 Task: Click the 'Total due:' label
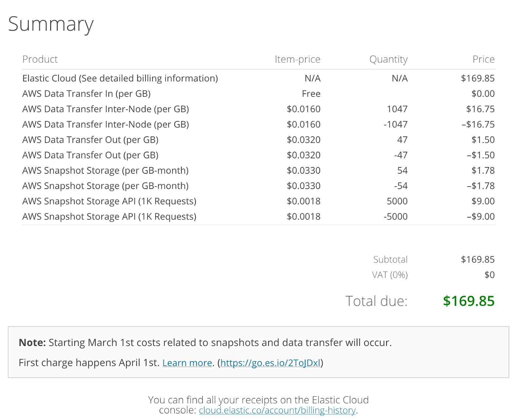pyautogui.click(x=377, y=301)
